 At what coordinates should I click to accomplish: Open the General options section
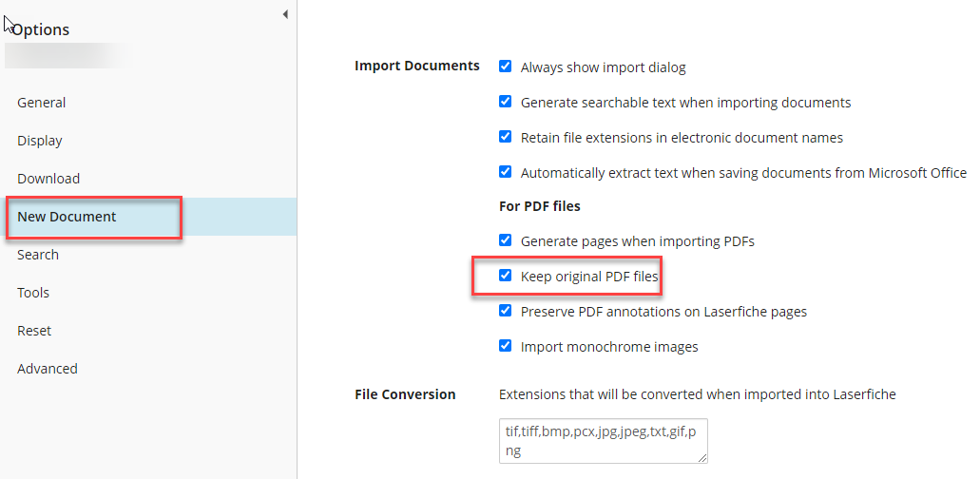pos(42,103)
